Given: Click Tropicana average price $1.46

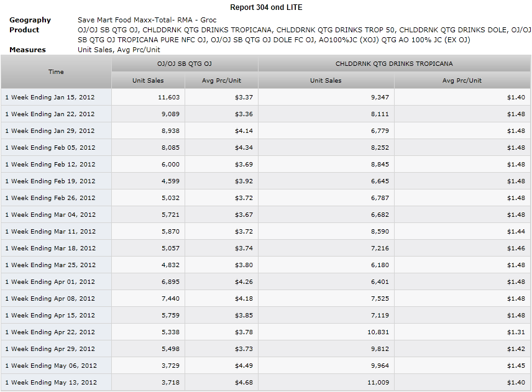Looking at the screenshot, I should click(x=516, y=248).
